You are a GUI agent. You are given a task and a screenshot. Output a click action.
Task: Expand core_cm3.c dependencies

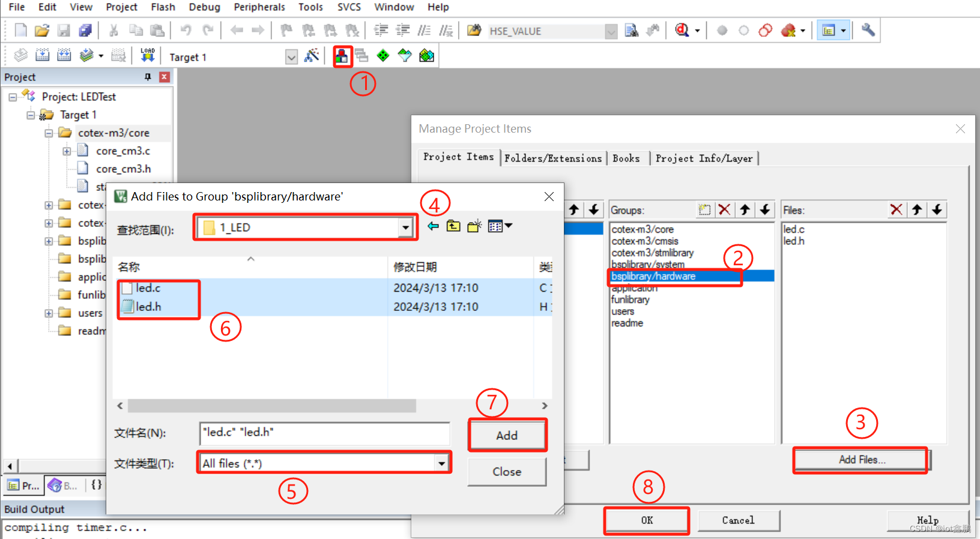[x=67, y=151]
